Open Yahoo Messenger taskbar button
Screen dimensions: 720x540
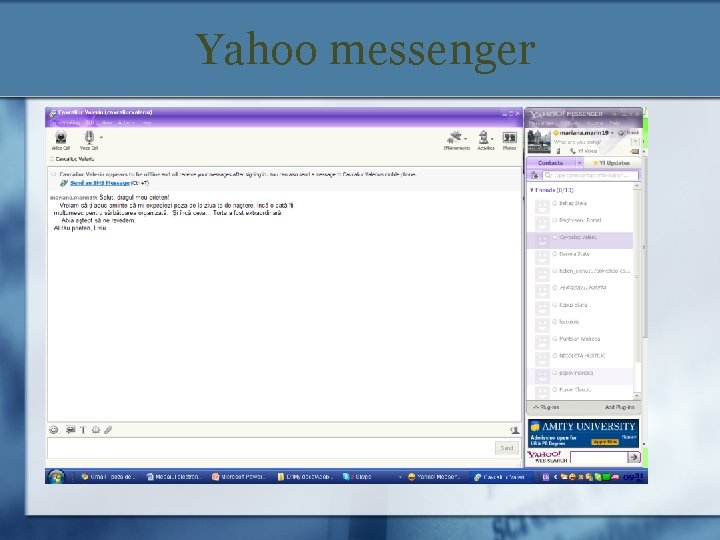(436, 477)
